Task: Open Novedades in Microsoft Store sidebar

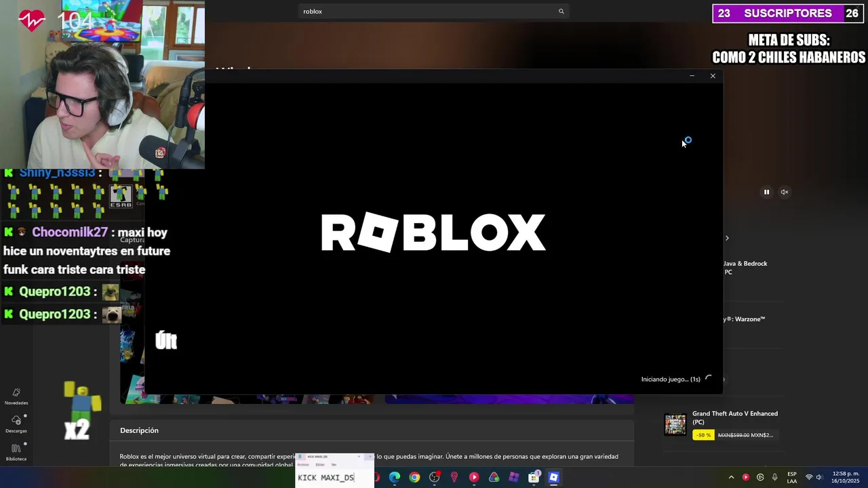Action: [x=16, y=396]
